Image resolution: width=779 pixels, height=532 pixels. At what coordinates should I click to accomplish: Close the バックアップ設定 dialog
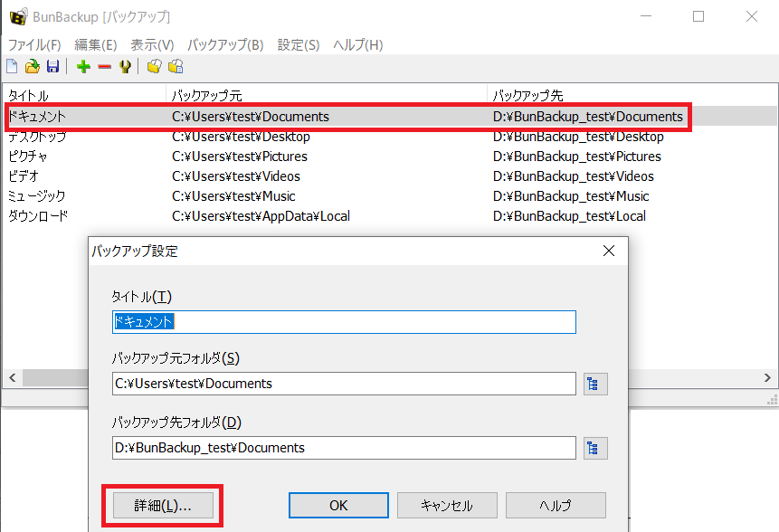point(609,251)
